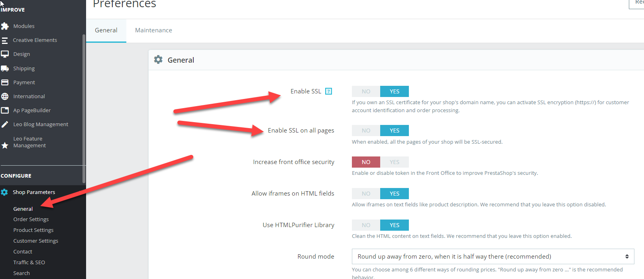Open Traffic & SEO submenu link

[29, 262]
